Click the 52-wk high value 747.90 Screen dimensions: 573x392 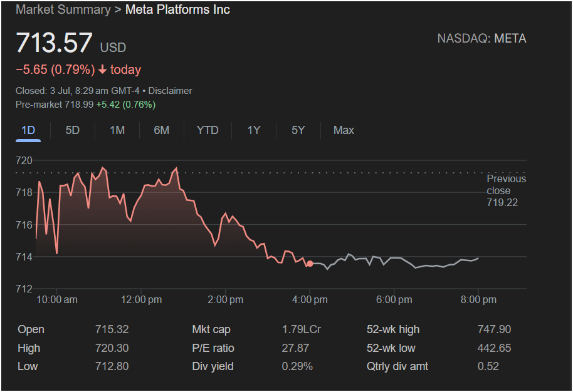coord(494,329)
